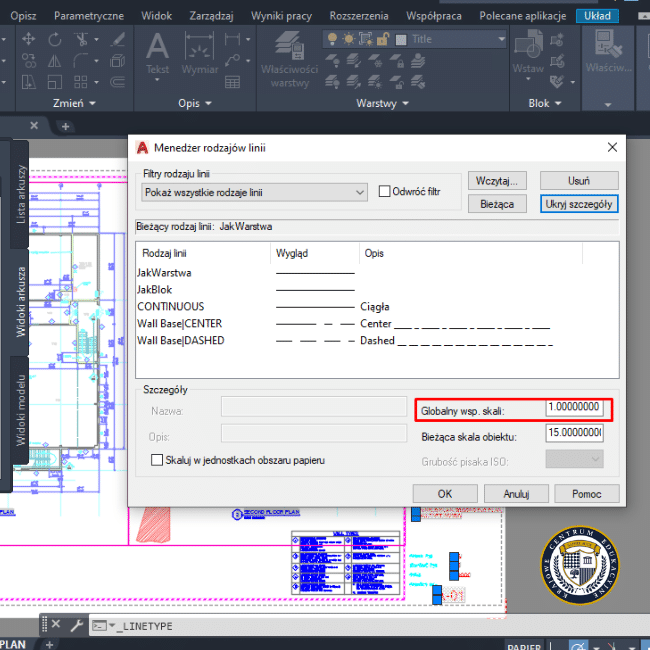The image size is (650, 650).
Task: Click the Usuń button
Action: pyautogui.click(x=579, y=181)
